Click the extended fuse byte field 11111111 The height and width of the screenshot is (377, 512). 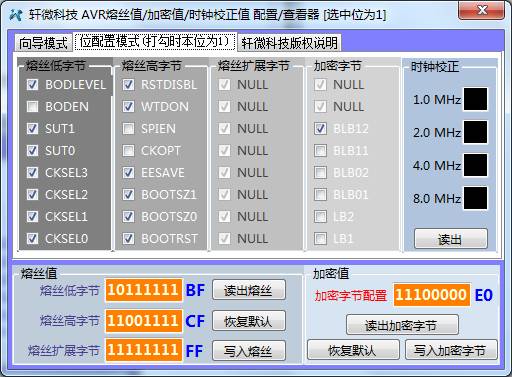pos(144,350)
